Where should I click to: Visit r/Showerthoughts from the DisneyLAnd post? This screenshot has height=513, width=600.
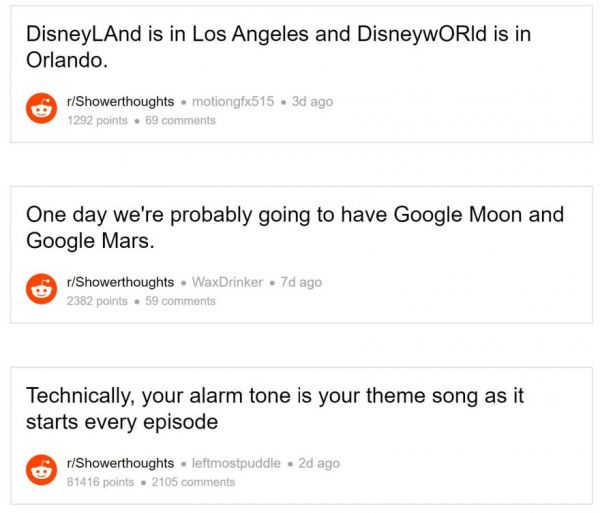click(120, 101)
